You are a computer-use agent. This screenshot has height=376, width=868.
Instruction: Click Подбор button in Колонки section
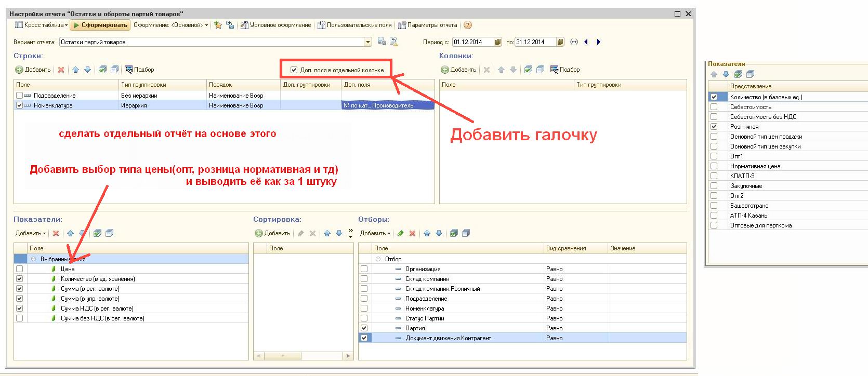[565, 70]
